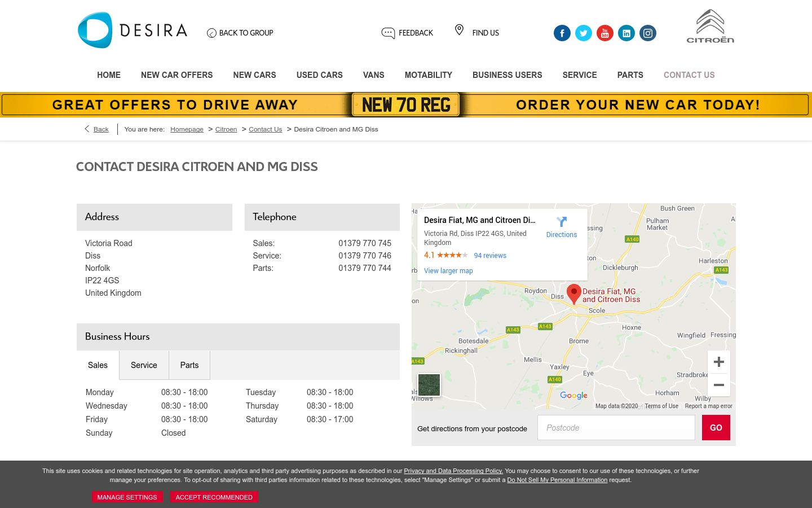Open the Home menu

[109, 75]
